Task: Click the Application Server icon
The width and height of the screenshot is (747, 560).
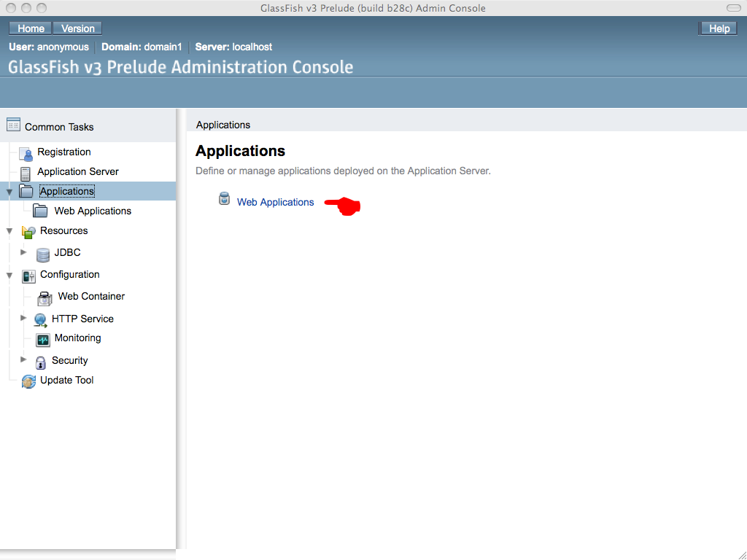Action: [26, 174]
